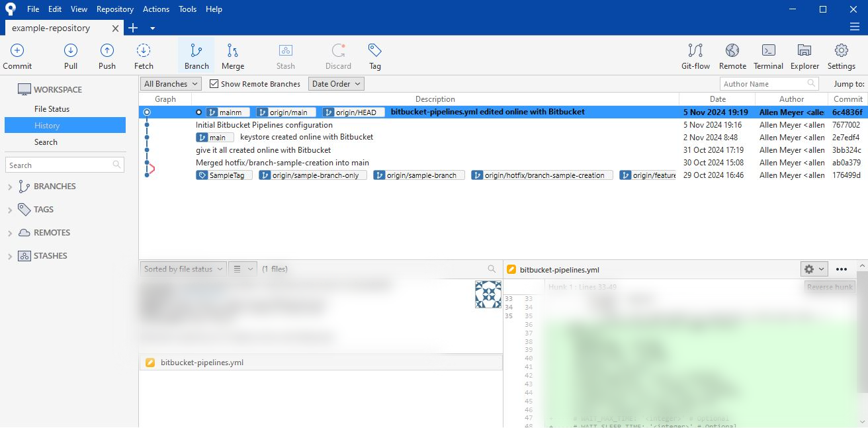The width and height of the screenshot is (868, 428).
Task: Click the Pull toolbar icon
Action: 71,56
